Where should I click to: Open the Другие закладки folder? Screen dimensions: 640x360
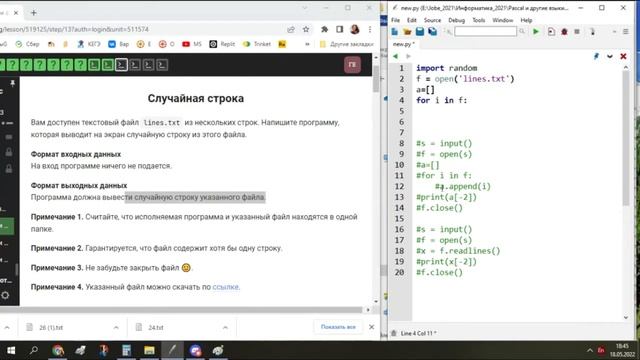click(x=347, y=44)
